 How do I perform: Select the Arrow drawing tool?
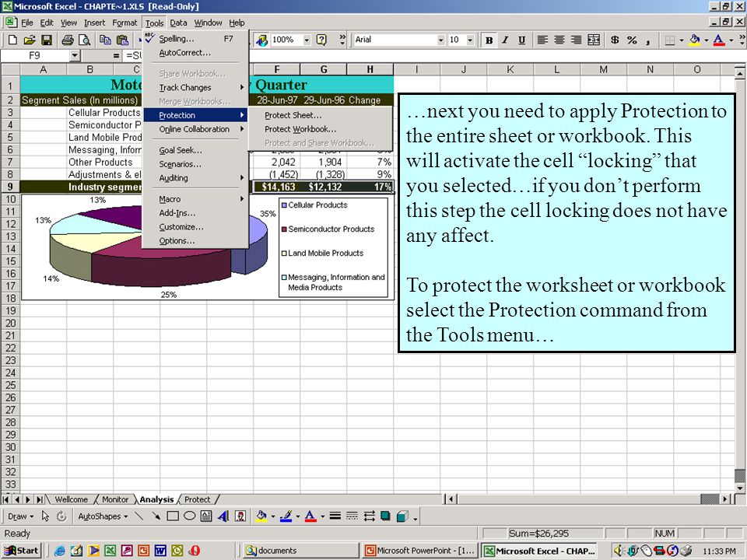(x=156, y=516)
